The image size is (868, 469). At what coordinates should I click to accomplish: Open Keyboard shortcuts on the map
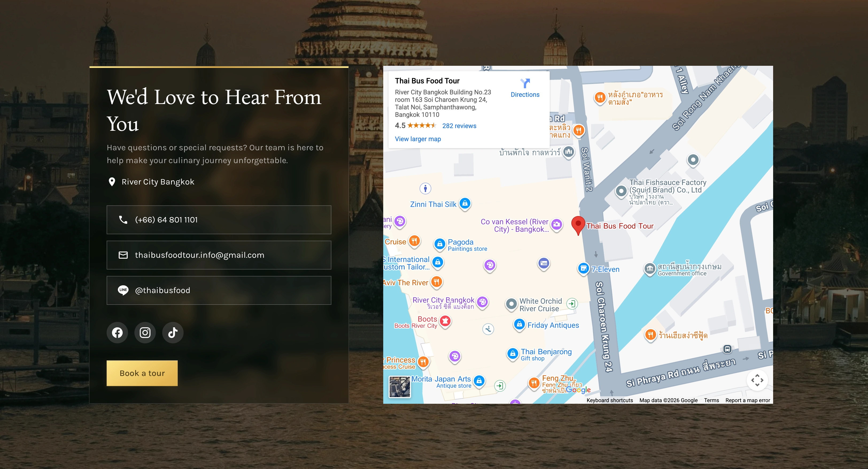click(x=609, y=400)
